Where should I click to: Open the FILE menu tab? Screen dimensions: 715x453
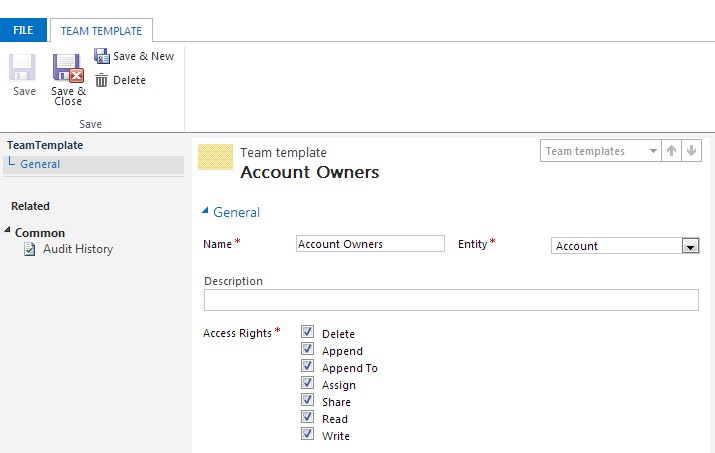coord(23,30)
